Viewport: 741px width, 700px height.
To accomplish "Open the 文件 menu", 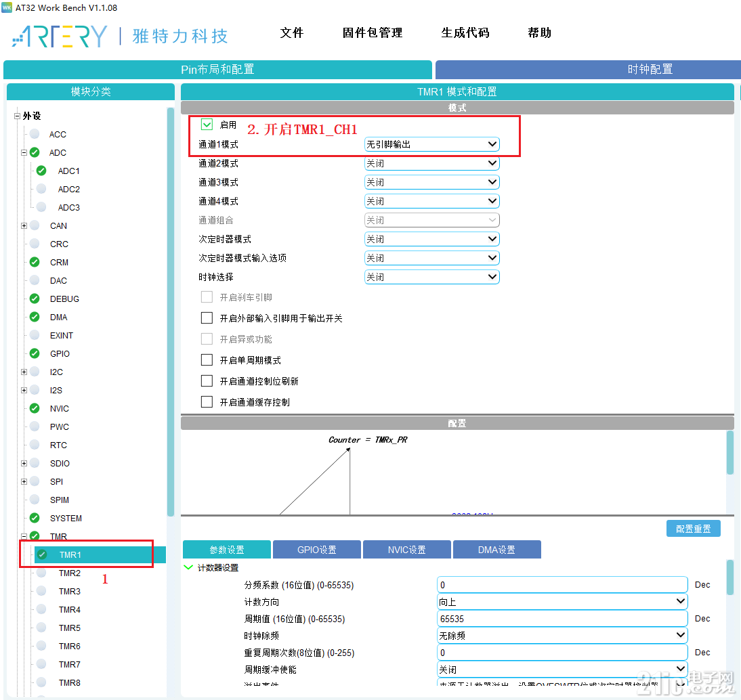I will click(x=291, y=32).
